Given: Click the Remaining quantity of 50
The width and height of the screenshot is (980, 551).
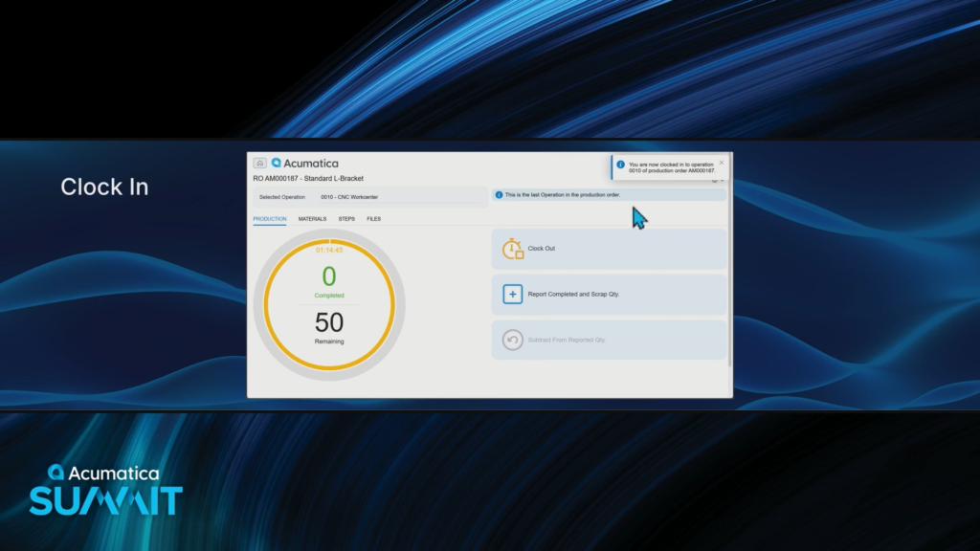Looking at the screenshot, I should (x=329, y=323).
